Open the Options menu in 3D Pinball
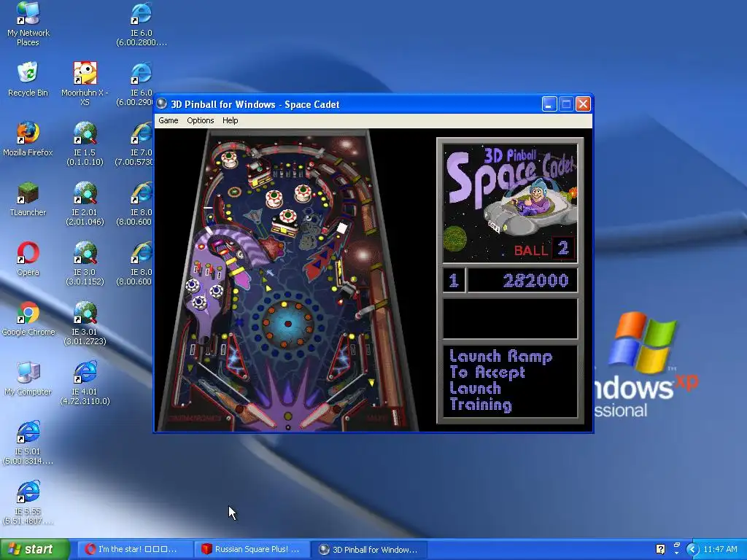747x560 pixels. coord(200,120)
